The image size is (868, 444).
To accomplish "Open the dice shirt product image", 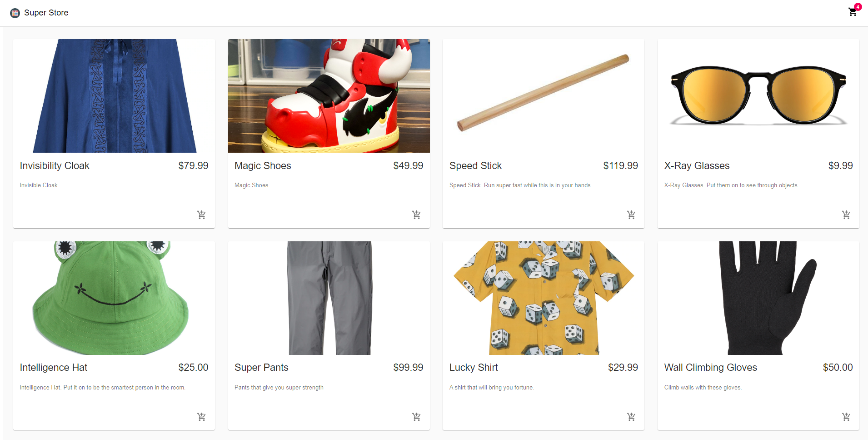I will tap(544, 298).
